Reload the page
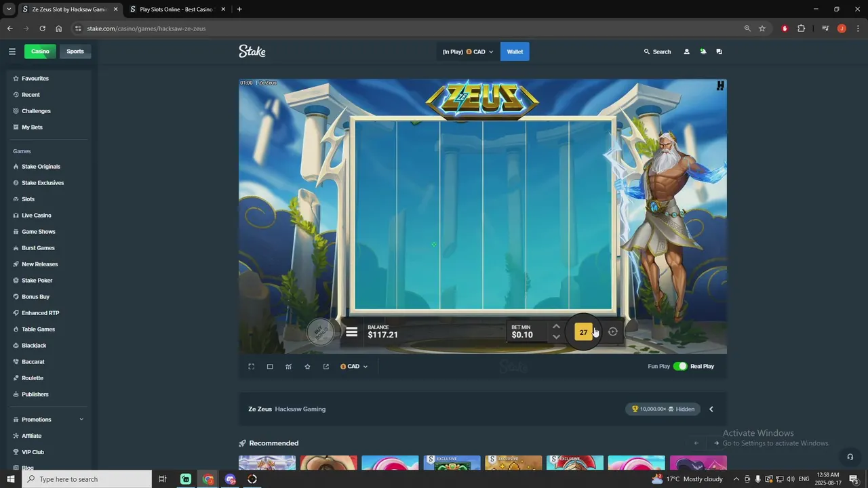868x488 pixels. 42,28
